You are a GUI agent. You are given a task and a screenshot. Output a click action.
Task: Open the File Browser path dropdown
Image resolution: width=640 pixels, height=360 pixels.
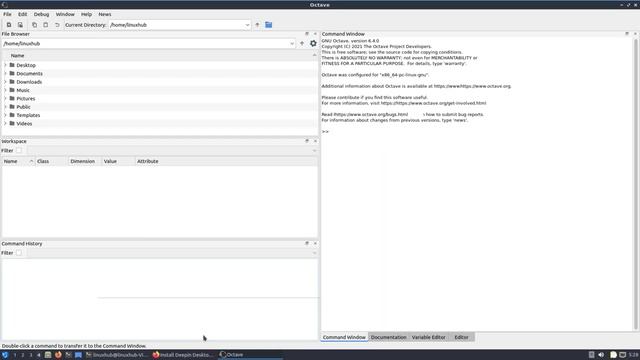coord(292,43)
